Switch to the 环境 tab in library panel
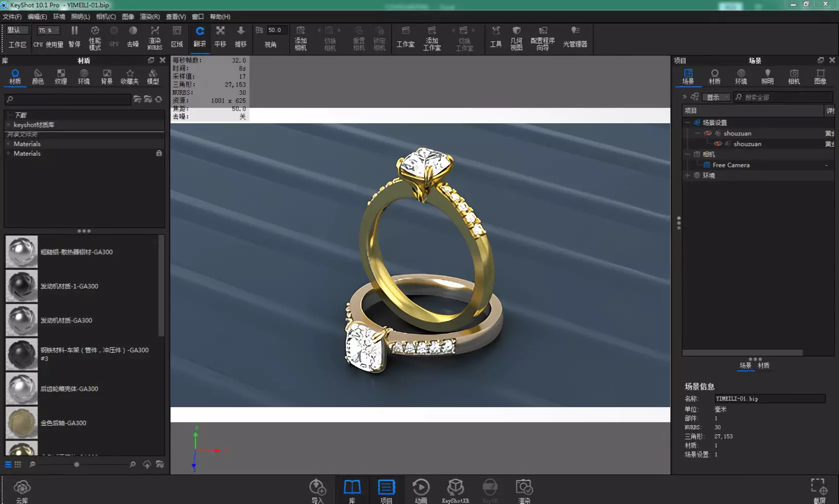The height and width of the screenshot is (504, 839). pyautogui.click(x=84, y=76)
